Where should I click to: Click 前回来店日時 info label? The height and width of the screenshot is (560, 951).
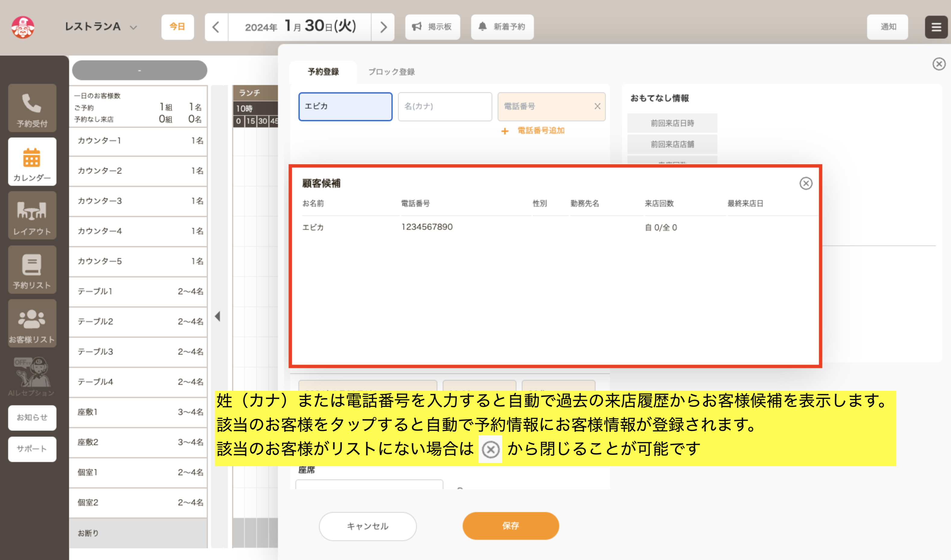click(672, 123)
